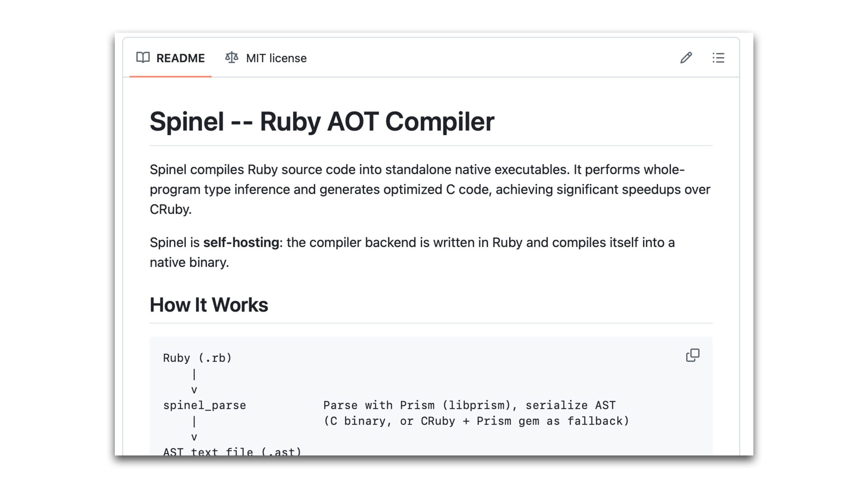Click the word CRuby. in the description
Screen dimensions: 868x488
click(x=171, y=210)
